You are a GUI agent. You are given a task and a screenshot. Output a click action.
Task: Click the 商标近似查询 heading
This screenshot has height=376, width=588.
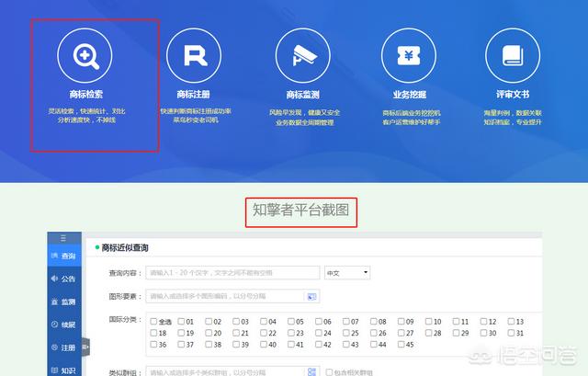[x=125, y=247]
